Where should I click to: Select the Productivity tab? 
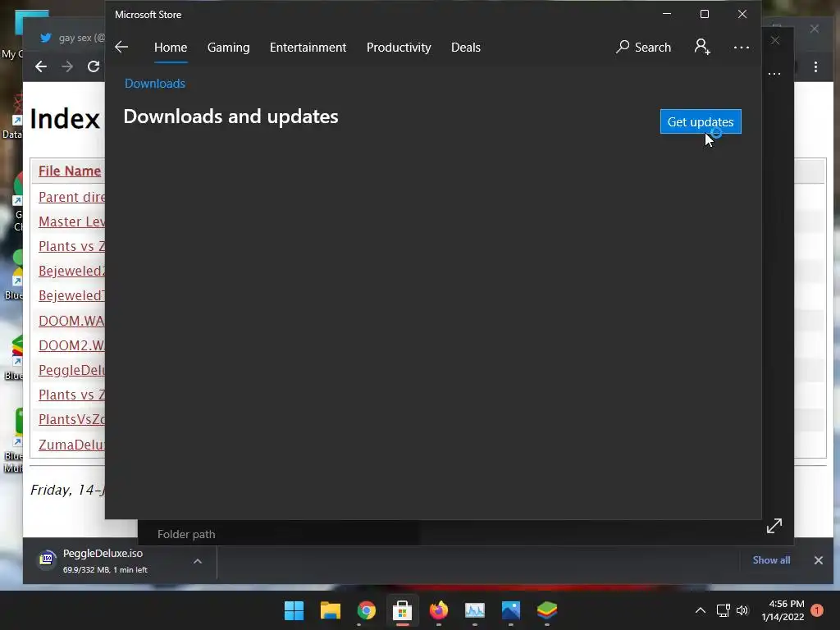(399, 47)
